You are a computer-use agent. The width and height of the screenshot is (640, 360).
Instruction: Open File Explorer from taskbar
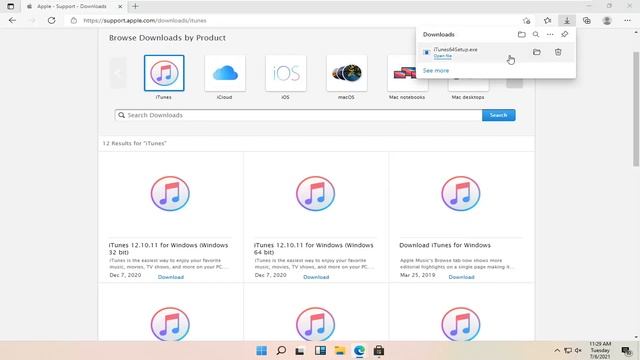pyautogui.click(x=340, y=351)
